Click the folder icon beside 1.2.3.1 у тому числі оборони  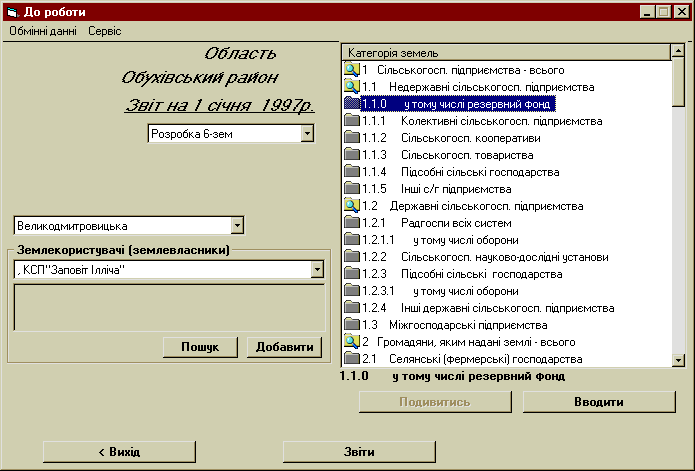click(351, 290)
